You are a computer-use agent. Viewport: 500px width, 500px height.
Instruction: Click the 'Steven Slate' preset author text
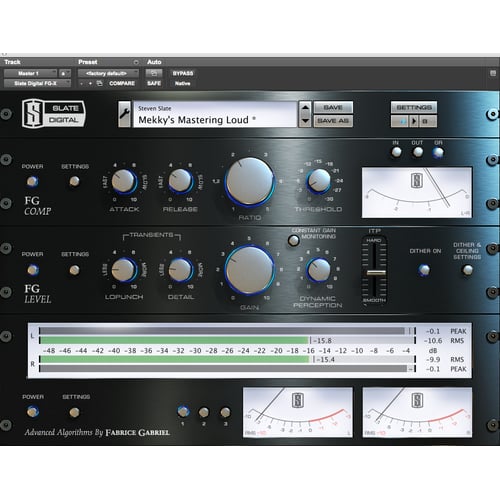tap(155, 108)
